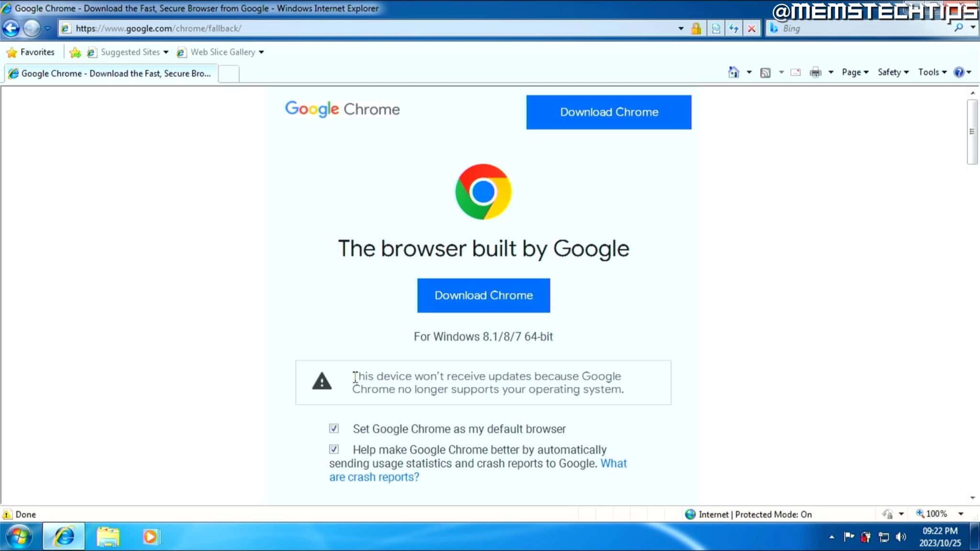Open a new blank tab
980x551 pixels.
[229, 74]
